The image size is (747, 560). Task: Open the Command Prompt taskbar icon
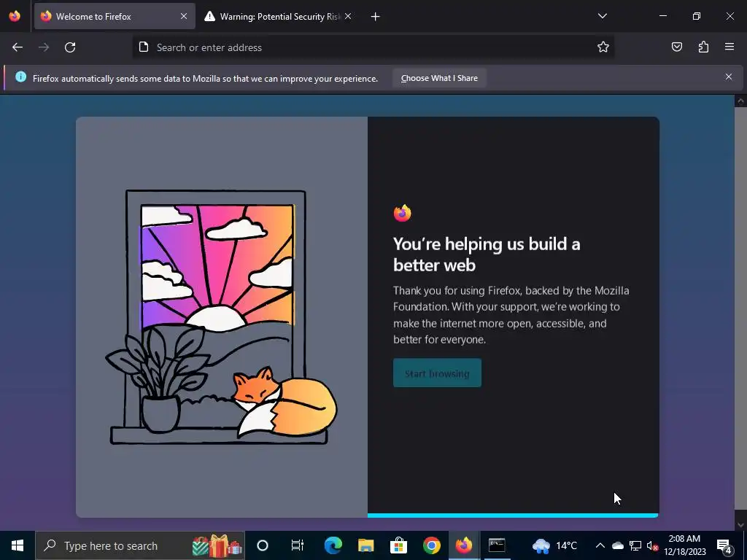pyautogui.click(x=496, y=545)
